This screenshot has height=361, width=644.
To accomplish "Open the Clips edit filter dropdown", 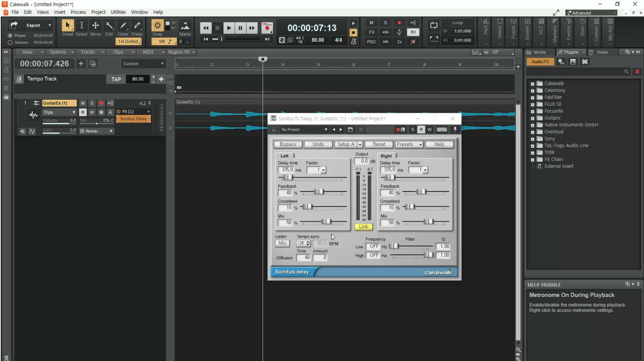I will pyautogui.click(x=59, y=112).
